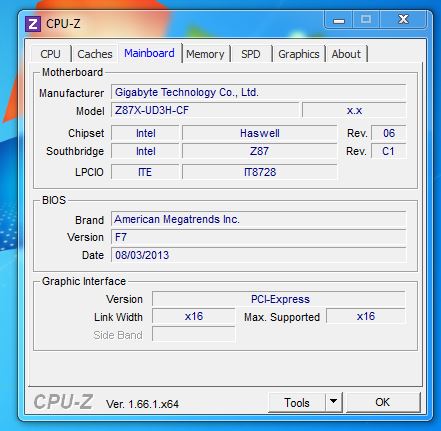Switch to the CPU tab

[51, 54]
